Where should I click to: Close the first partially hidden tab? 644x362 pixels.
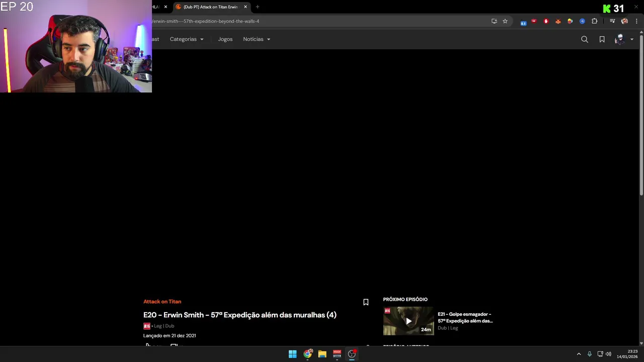tap(166, 7)
